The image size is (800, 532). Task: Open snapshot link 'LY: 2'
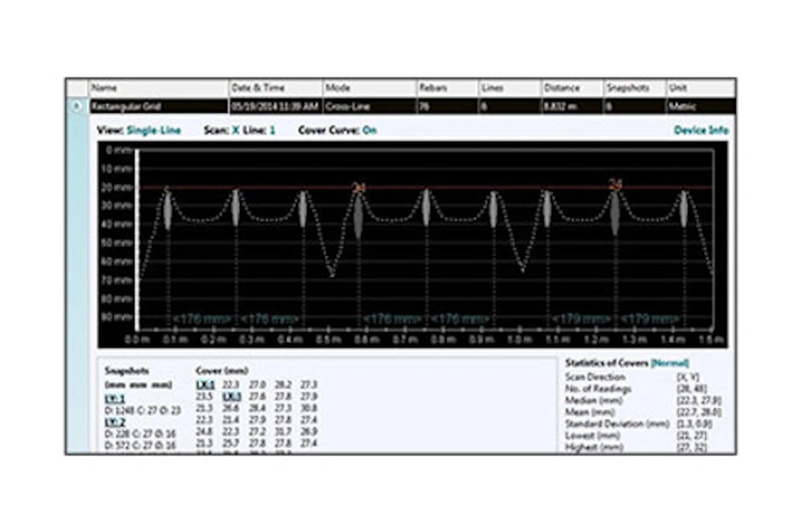[115, 422]
